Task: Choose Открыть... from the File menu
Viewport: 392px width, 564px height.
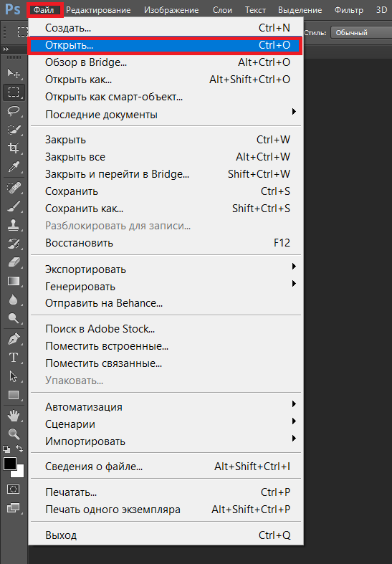Action: (x=166, y=45)
